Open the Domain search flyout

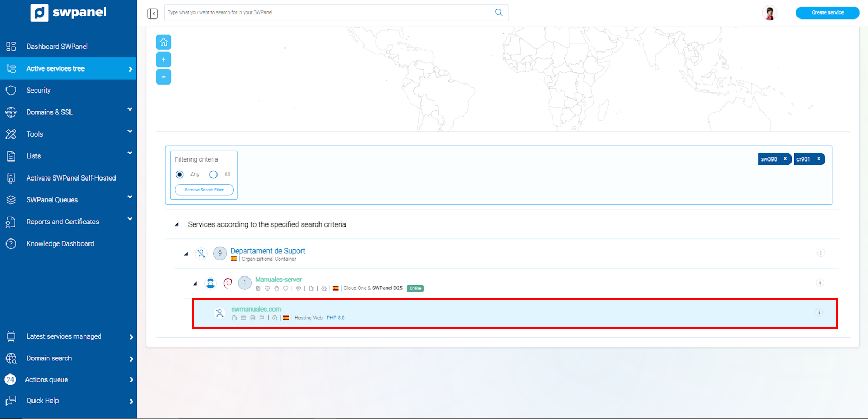coord(68,358)
